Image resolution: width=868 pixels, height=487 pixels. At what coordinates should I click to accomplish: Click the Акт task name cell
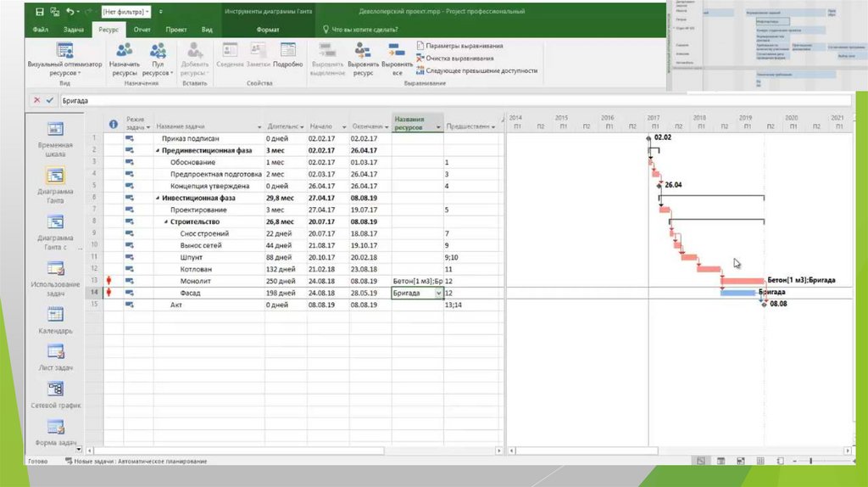[209, 305]
